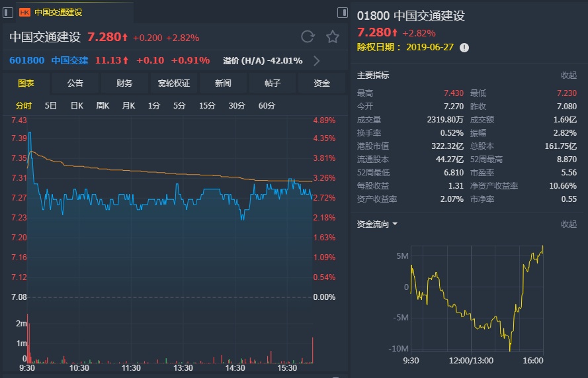
Task: Choose the 60分 chart interval
Action: pyautogui.click(x=267, y=106)
